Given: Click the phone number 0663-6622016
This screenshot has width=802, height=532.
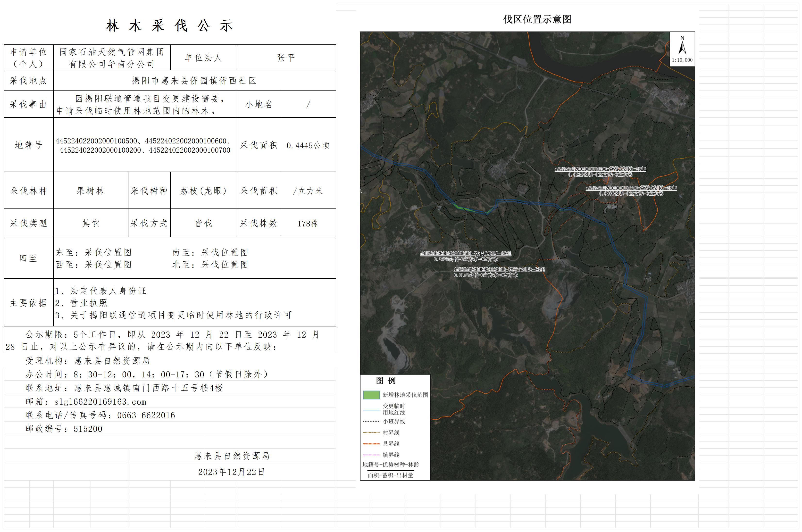Looking at the screenshot, I should [146, 415].
